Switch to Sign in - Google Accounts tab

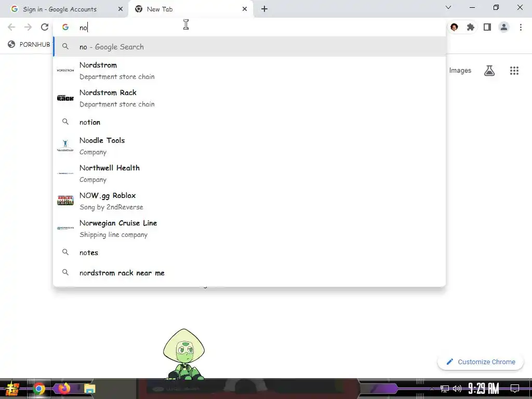(64, 9)
